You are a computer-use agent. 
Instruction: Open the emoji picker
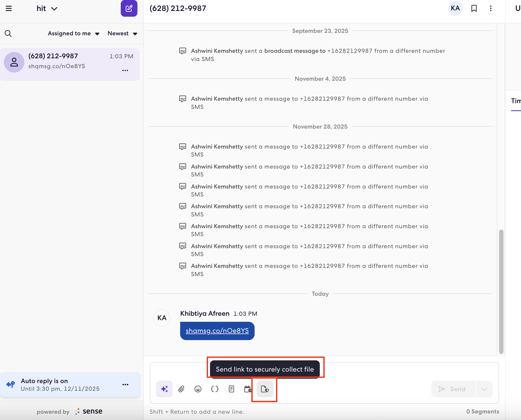coord(198,389)
